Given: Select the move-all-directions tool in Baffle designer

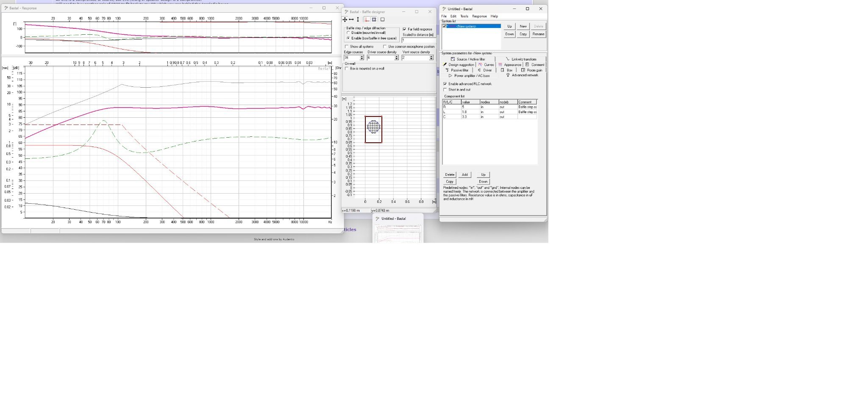Looking at the screenshot, I should click(345, 19).
